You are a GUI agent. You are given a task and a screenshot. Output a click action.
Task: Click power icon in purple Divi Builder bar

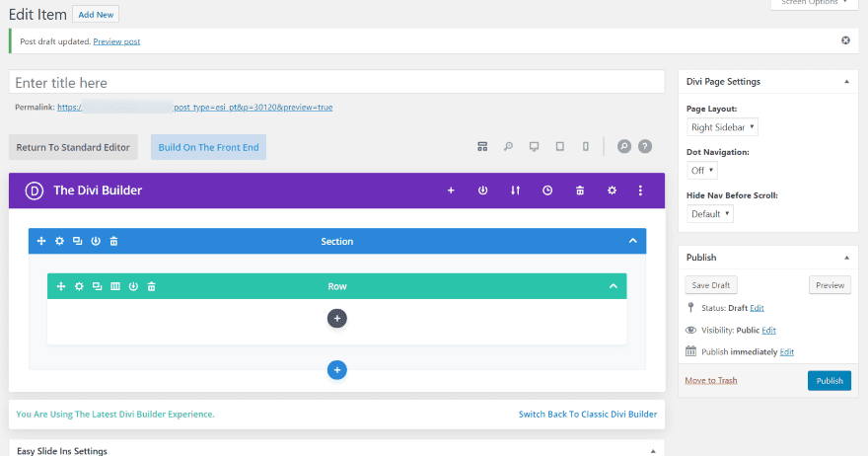(482, 190)
